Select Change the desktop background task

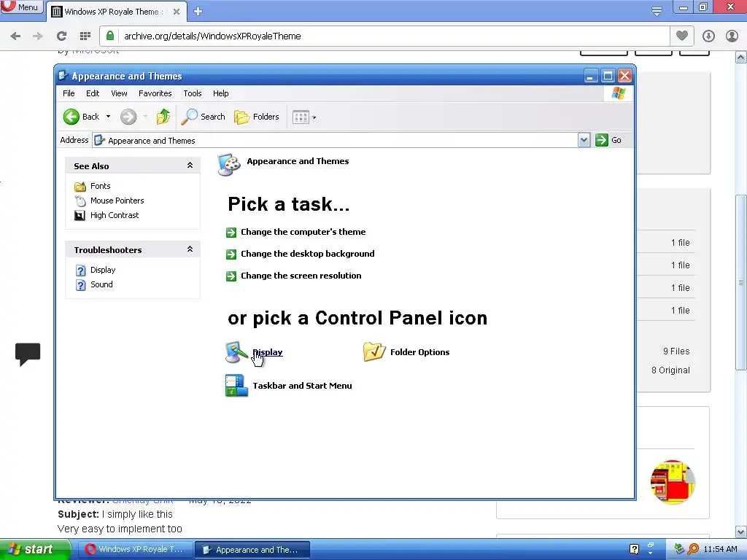(307, 254)
